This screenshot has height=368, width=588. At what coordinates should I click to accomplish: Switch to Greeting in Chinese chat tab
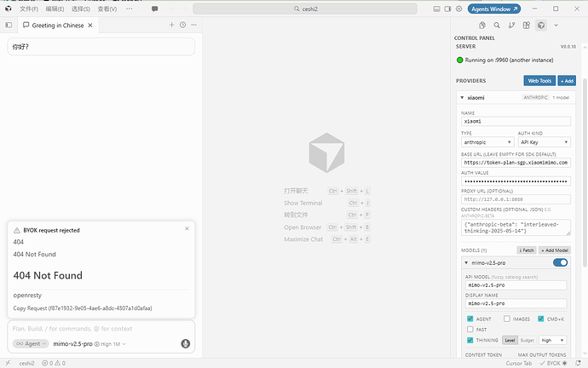tap(58, 25)
